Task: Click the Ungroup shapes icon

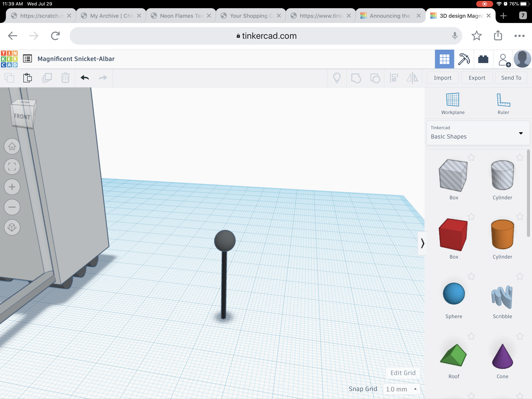Action: 375,78
